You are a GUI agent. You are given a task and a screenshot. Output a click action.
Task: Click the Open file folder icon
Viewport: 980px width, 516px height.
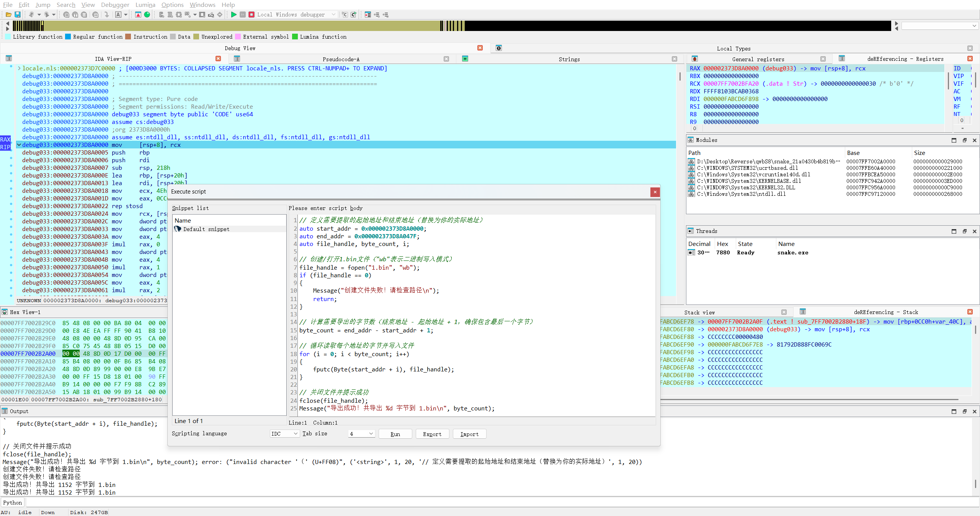click(8, 15)
